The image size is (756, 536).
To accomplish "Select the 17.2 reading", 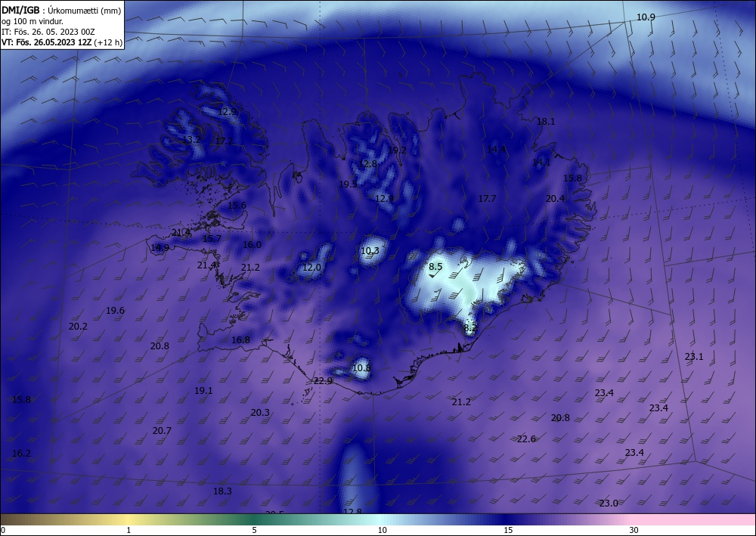I will 225,141.
